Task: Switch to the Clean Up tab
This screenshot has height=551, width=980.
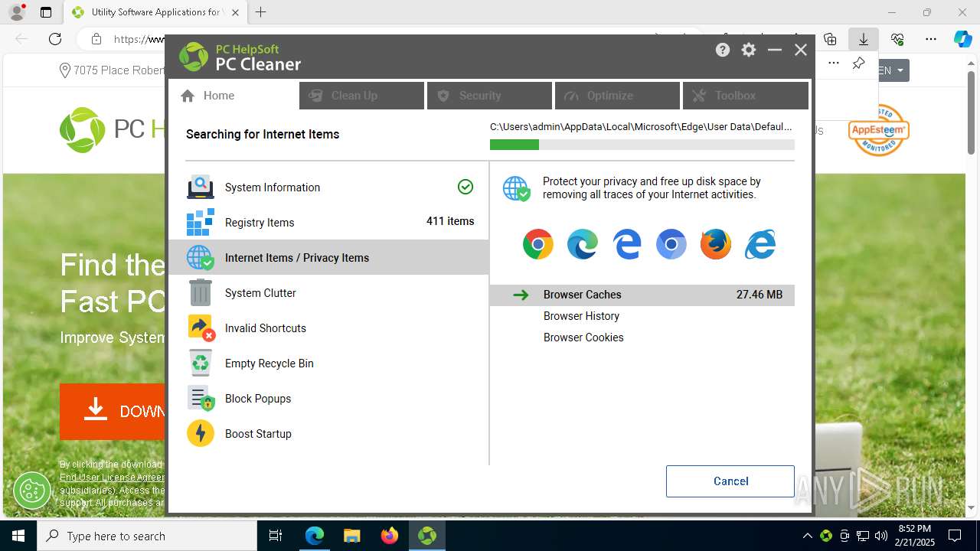Action: tap(361, 96)
